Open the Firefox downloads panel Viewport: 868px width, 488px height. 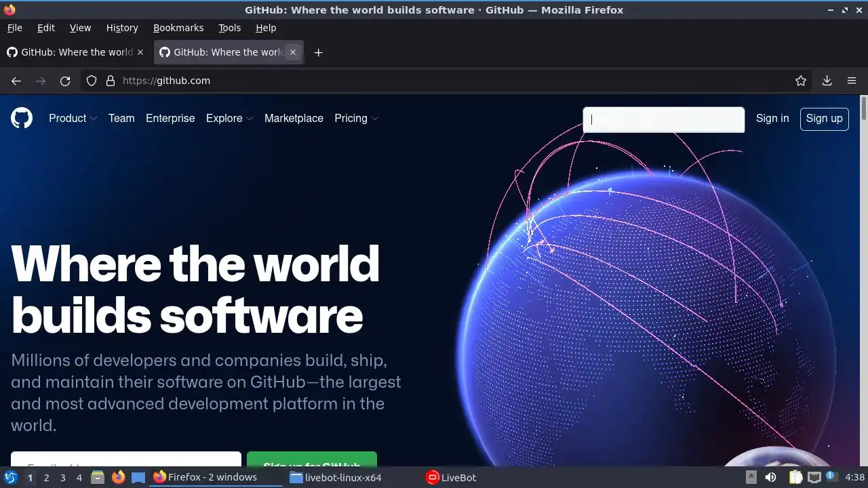(827, 81)
